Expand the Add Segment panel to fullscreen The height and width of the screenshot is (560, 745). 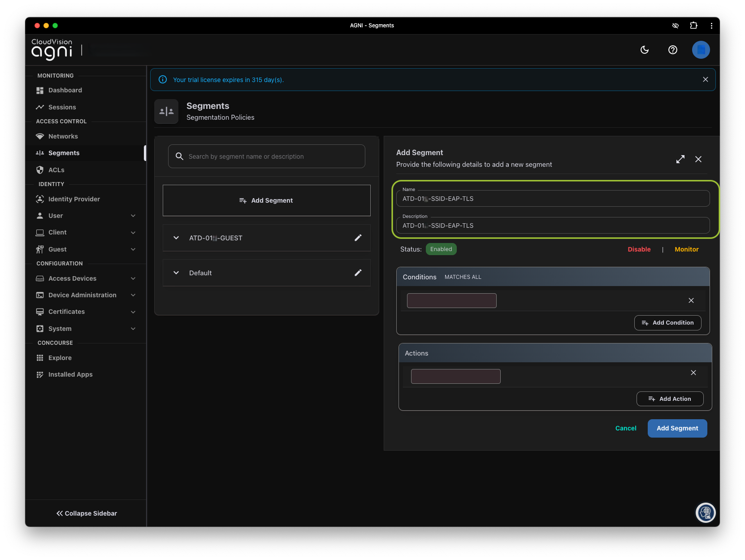680,159
